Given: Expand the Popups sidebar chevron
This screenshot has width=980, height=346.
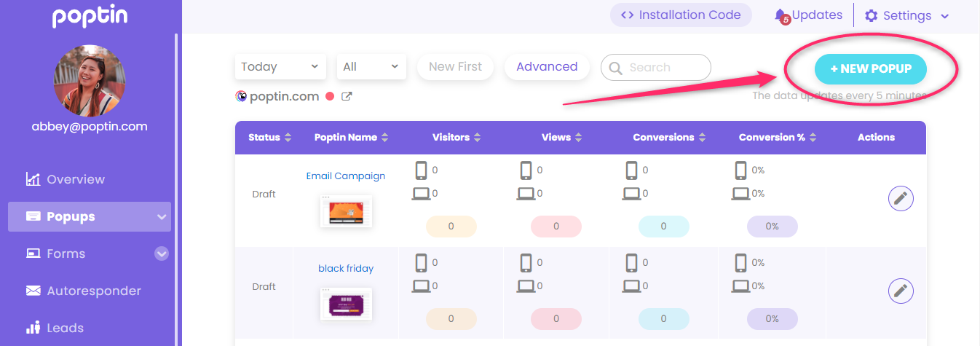Looking at the screenshot, I should coord(161,217).
